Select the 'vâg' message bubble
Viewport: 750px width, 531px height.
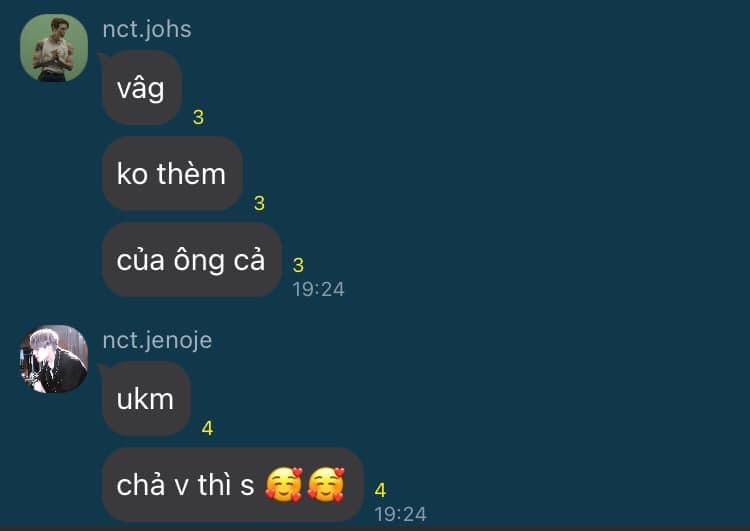(141, 88)
